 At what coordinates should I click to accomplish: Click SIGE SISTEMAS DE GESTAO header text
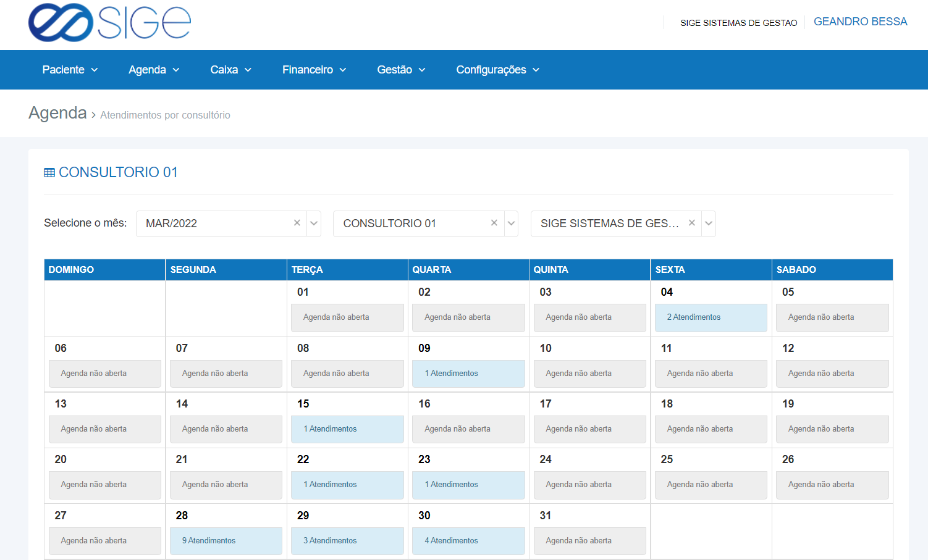(739, 23)
